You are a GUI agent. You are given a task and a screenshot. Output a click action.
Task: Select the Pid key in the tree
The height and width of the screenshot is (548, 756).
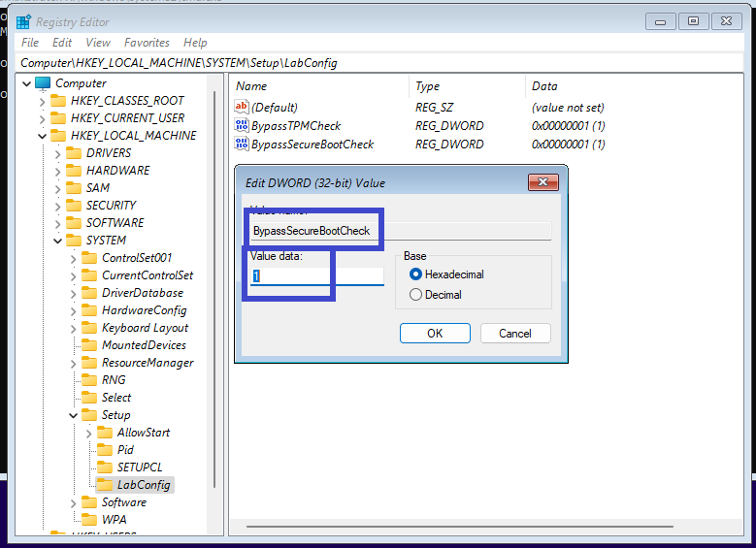coord(125,450)
